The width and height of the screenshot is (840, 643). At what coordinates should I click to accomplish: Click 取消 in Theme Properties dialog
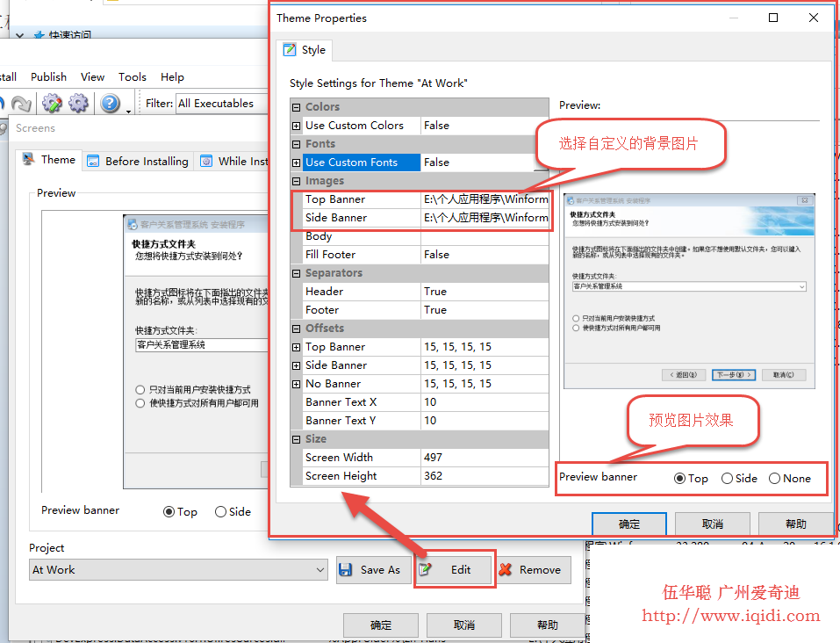point(713,524)
